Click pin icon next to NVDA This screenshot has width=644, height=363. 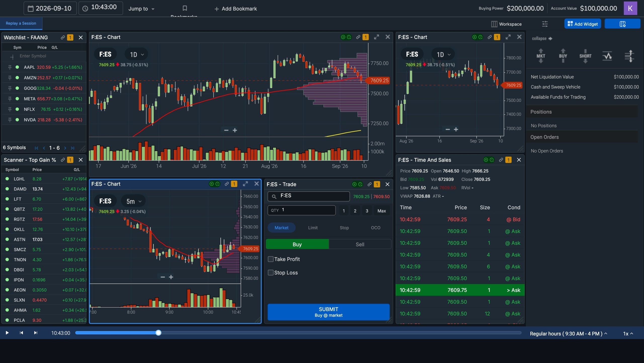[10, 120]
